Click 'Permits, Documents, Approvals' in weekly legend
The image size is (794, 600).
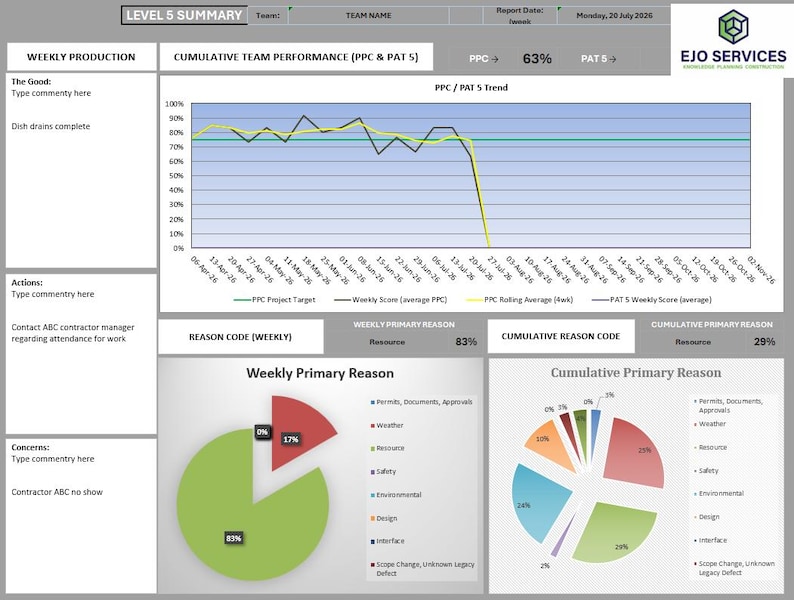421,402
